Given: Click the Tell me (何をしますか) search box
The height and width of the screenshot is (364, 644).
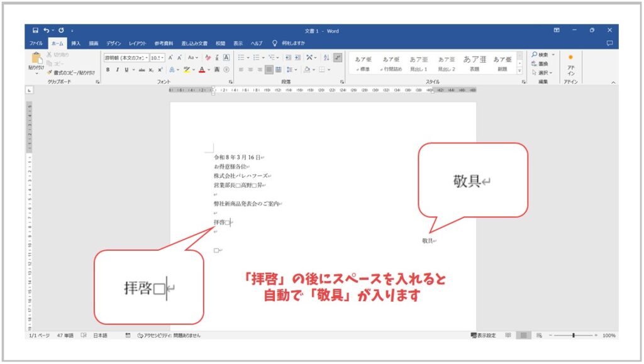Looking at the screenshot, I should pos(289,43).
